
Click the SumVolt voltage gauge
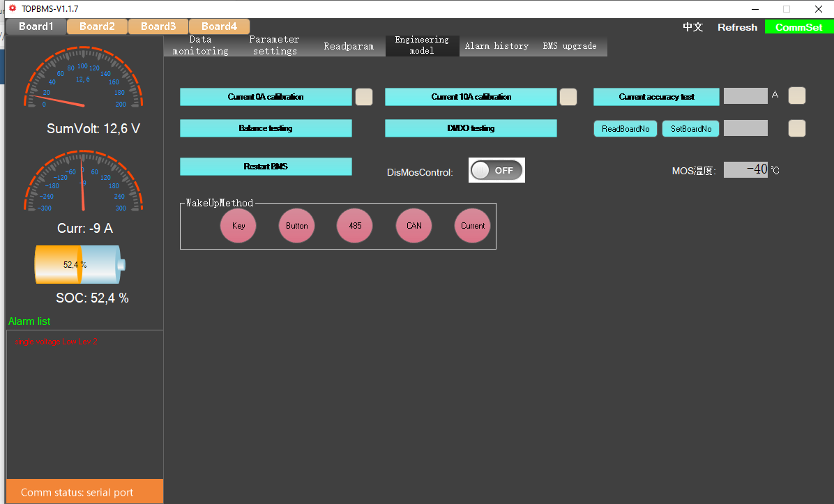83,78
